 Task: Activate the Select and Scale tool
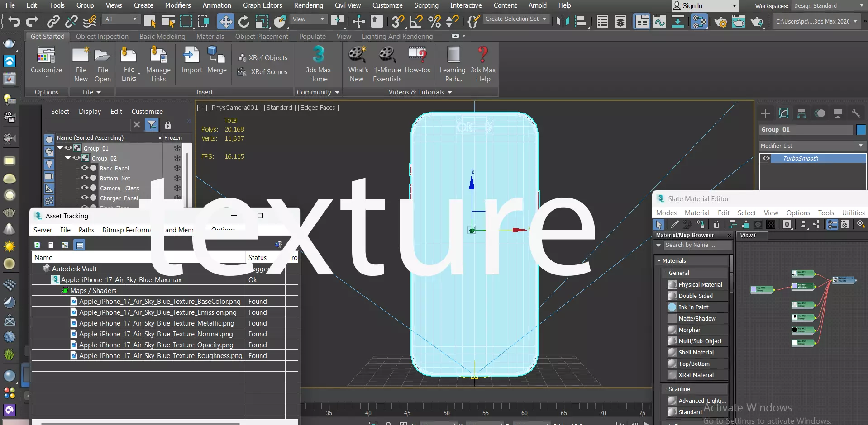point(262,21)
